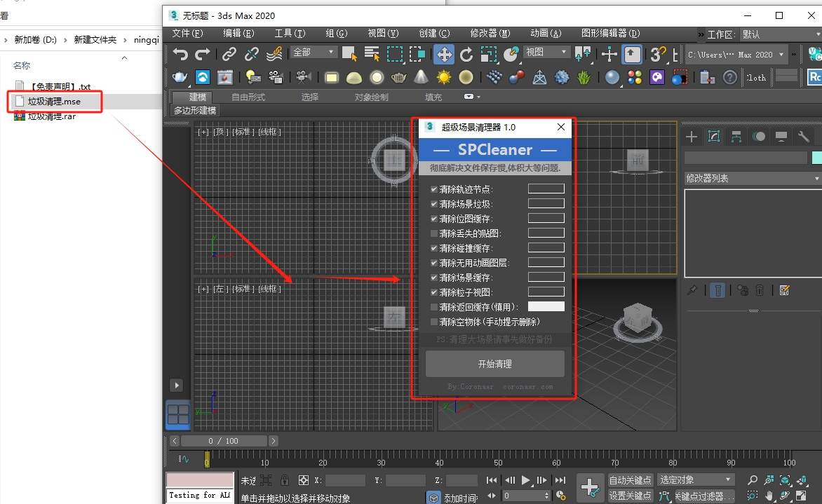Open the 视图 reference coordinate dropdown
This screenshot has height=504, width=822.
coord(547,52)
